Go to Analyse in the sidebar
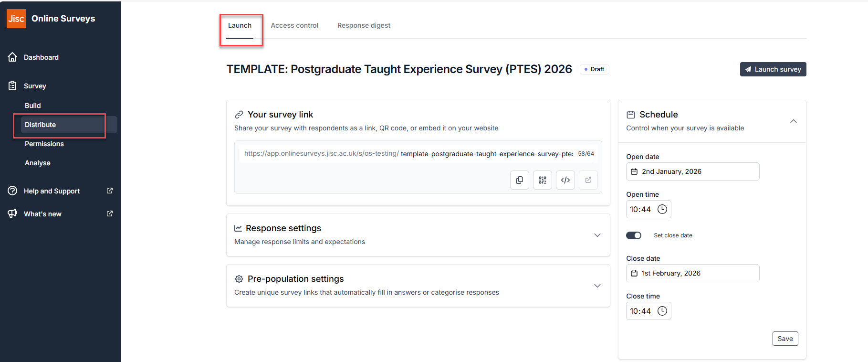 click(x=38, y=163)
